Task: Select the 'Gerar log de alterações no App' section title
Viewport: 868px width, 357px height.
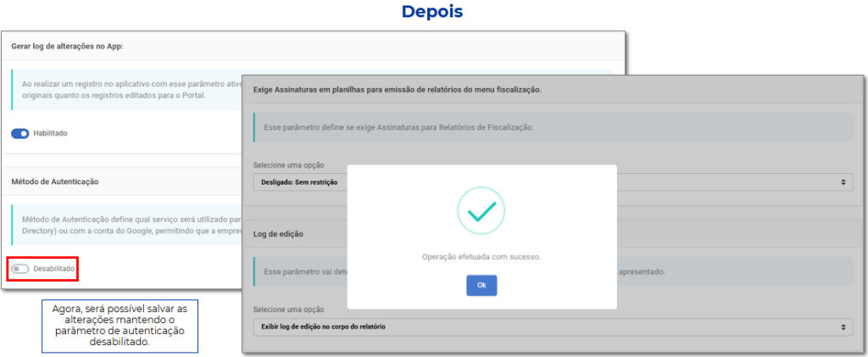Action: click(x=67, y=47)
